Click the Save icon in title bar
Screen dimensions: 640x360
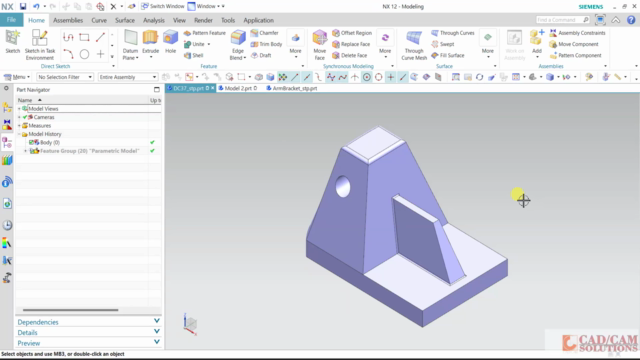click(23, 7)
